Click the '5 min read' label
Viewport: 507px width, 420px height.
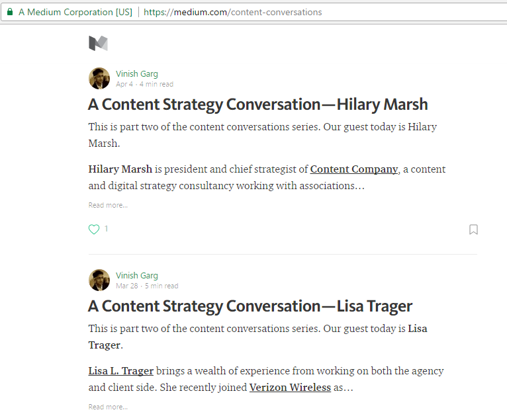[x=161, y=286]
